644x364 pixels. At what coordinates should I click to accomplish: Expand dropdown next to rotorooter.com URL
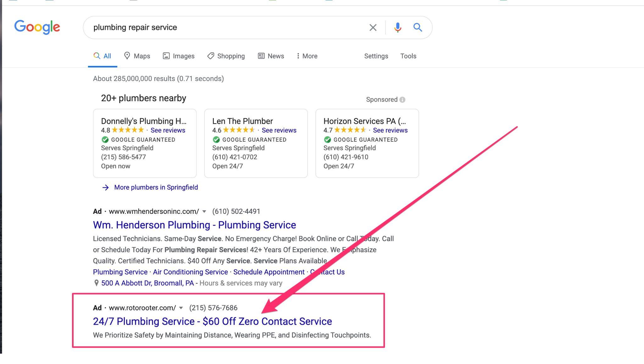pyautogui.click(x=181, y=308)
